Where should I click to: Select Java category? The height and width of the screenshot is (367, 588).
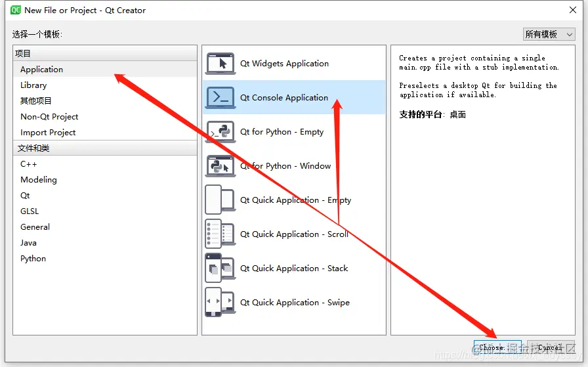105,243
